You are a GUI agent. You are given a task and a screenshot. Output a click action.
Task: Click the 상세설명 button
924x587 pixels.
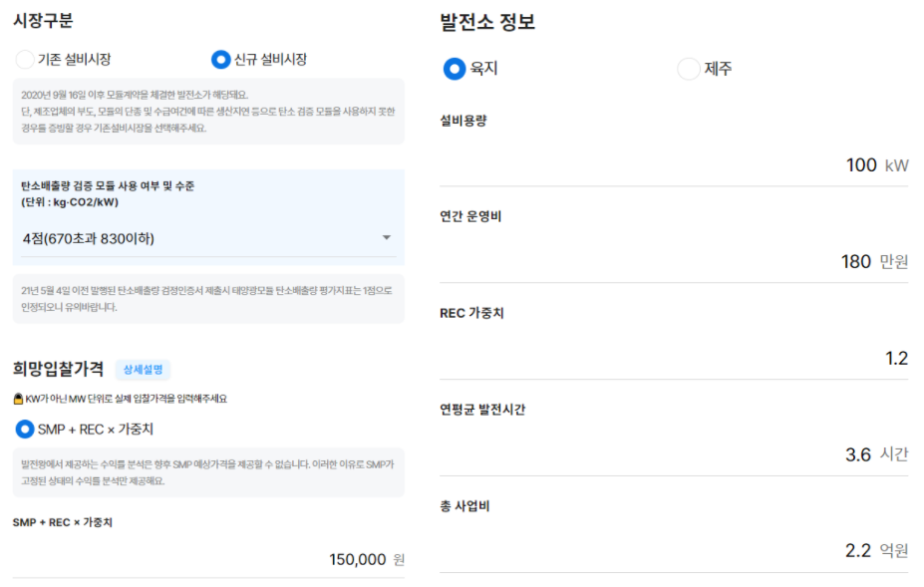(x=143, y=370)
